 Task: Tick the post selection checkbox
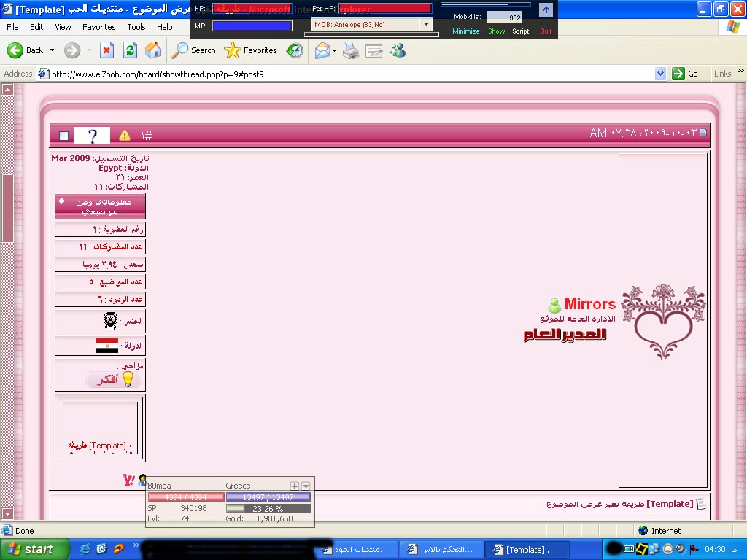click(x=64, y=136)
